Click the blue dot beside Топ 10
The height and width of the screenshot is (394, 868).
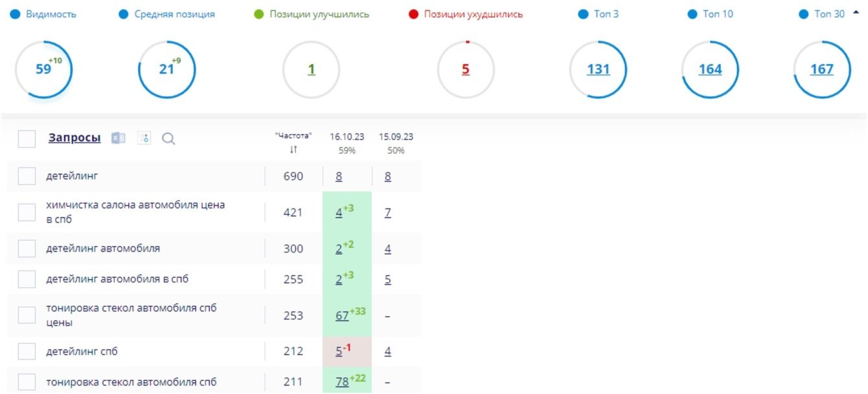692,14
